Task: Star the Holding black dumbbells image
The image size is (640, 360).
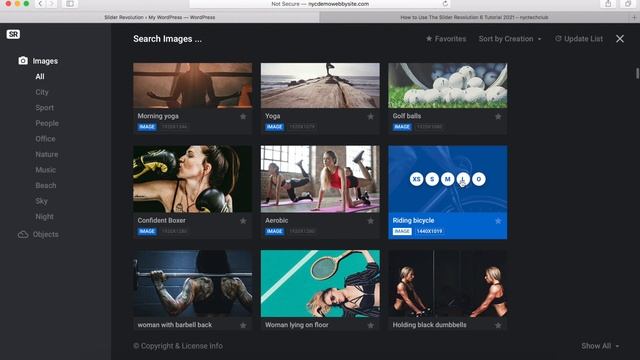Action: tap(498, 325)
